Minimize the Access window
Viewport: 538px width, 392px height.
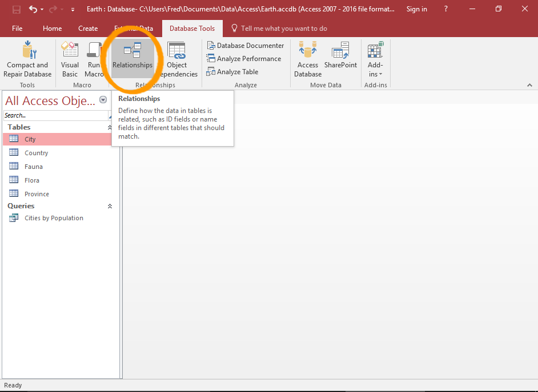click(x=472, y=9)
